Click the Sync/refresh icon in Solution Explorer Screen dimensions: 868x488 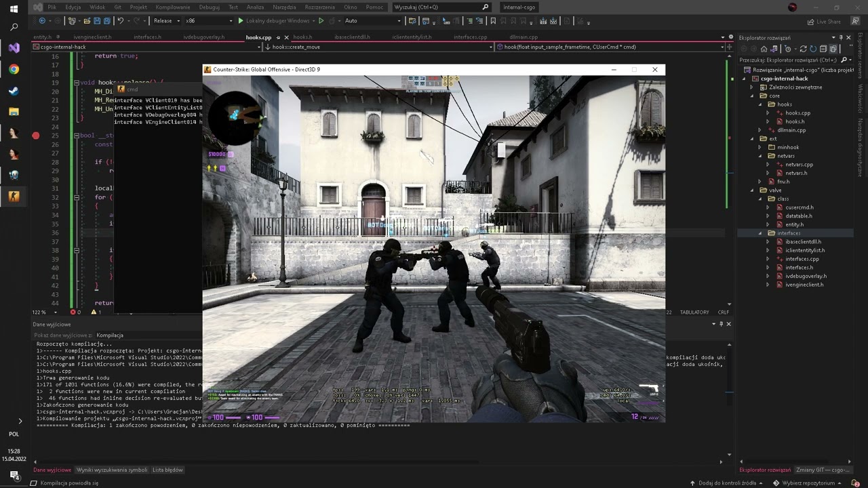click(804, 49)
